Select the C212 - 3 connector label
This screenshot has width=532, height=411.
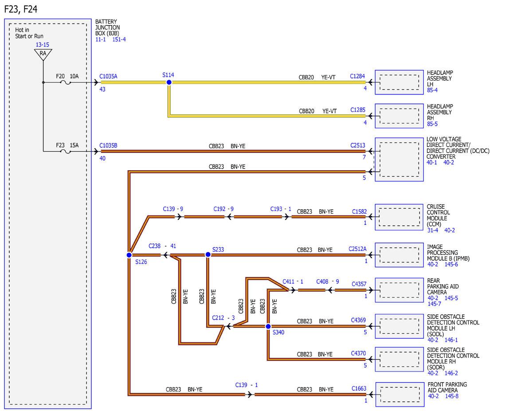click(223, 317)
